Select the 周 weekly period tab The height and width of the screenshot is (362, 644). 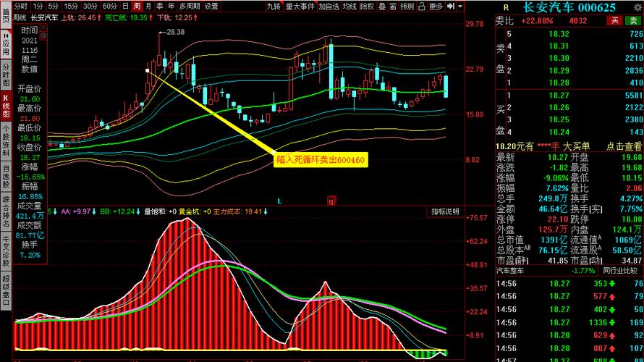pyautogui.click(x=137, y=7)
